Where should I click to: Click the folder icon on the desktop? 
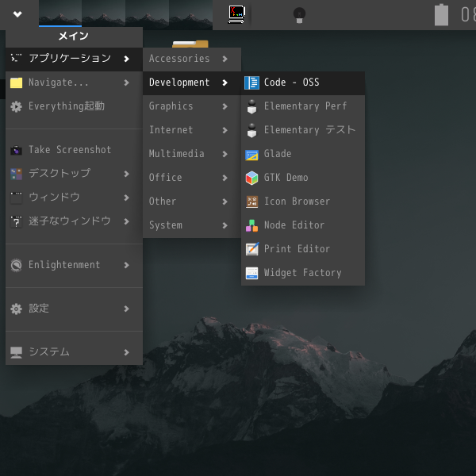tap(190, 44)
